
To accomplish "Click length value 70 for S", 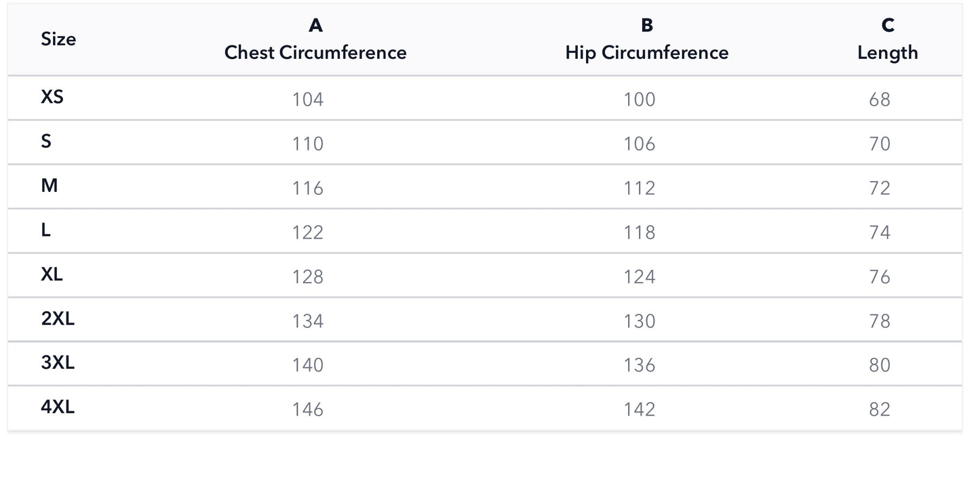I will [880, 144].
